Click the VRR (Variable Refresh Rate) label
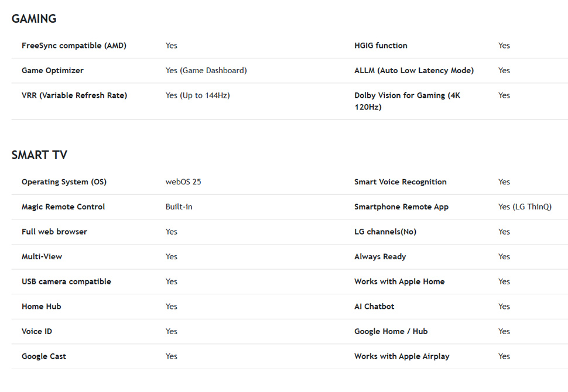The height and width of the screenshot is (392, 568). [x=74, y=95]
